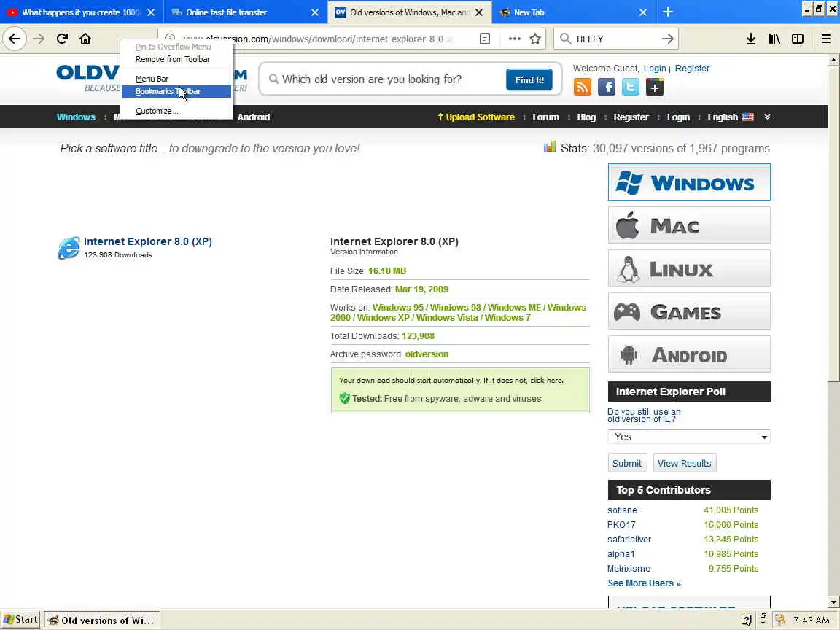Click the Find It! button

tap(529, 79)
